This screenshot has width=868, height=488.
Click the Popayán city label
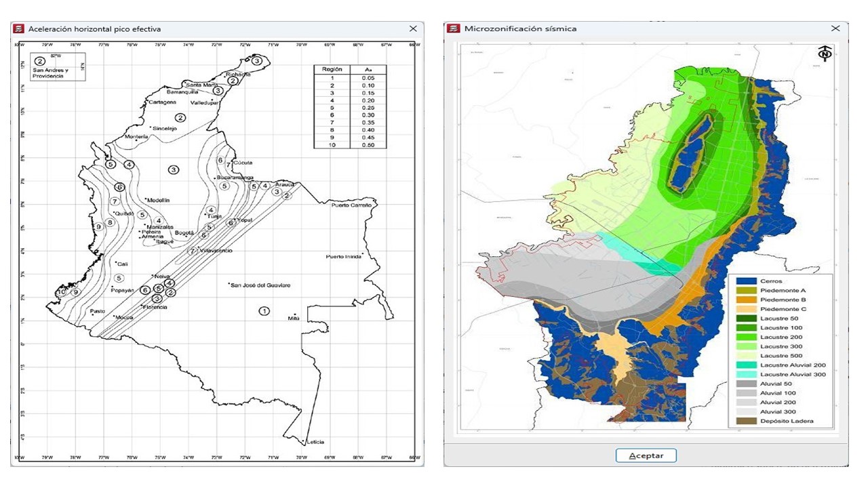[x=123, y=290]
